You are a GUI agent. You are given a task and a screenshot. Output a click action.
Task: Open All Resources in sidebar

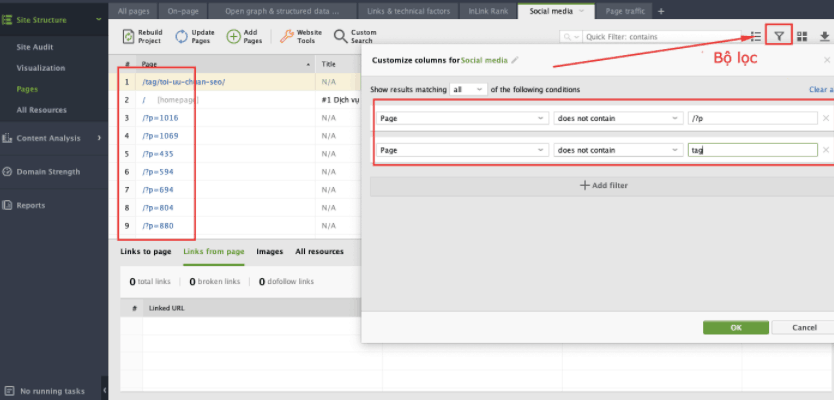(41, 110)
